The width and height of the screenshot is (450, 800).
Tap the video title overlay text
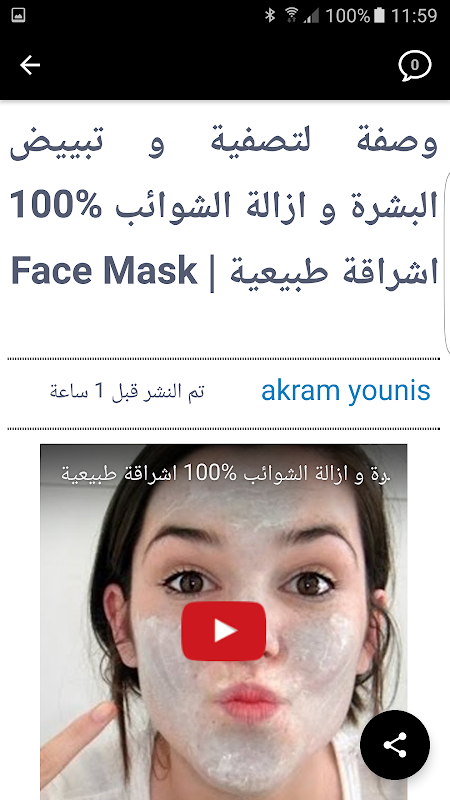[225, 473]
